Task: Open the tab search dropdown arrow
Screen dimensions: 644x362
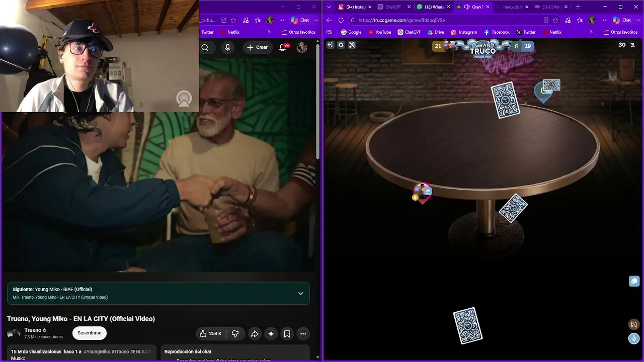Action: (x=329, y=7)
